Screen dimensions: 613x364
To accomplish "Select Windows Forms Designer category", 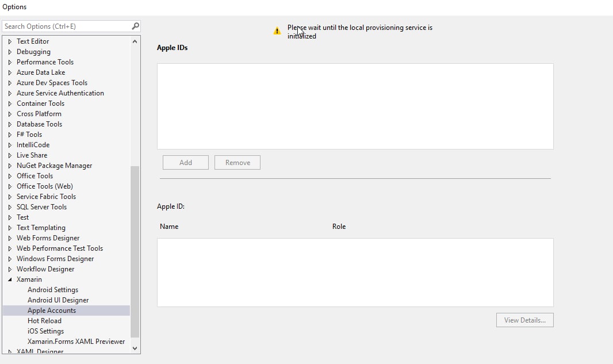I will [55, 259].
